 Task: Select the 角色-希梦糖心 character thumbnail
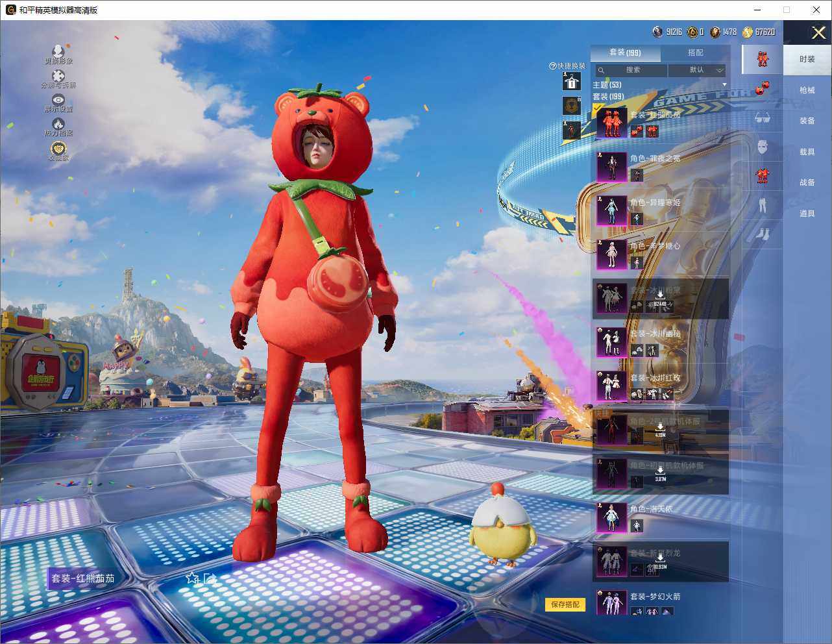click(611, 254)
